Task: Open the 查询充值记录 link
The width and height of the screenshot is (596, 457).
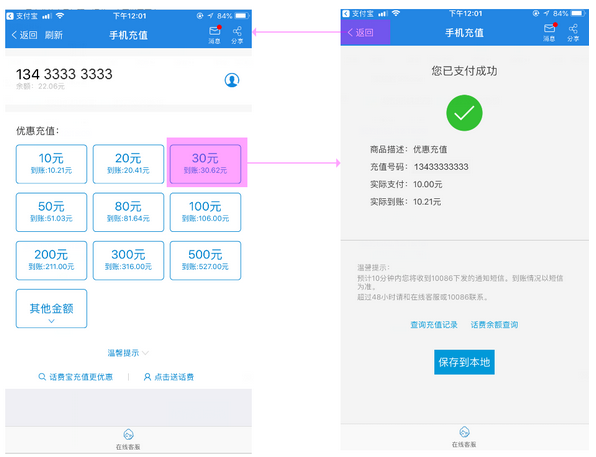Action: tap(434, 325)
